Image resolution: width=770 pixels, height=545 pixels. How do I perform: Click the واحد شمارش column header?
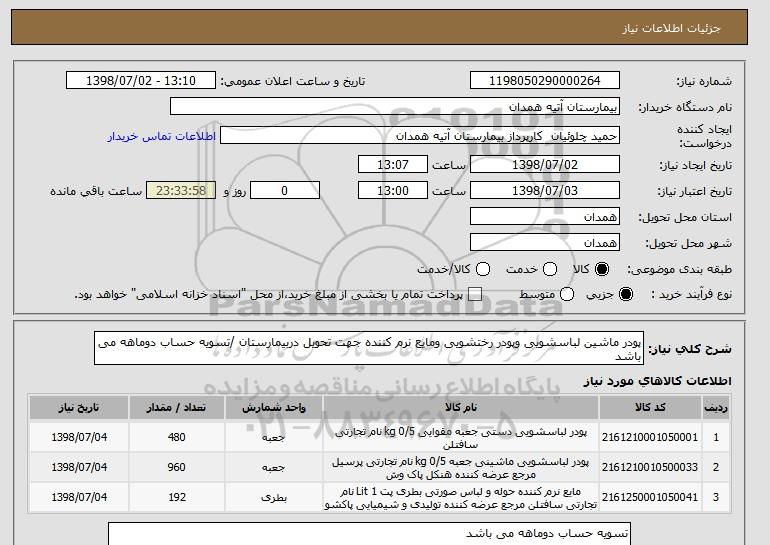[274, 408]
